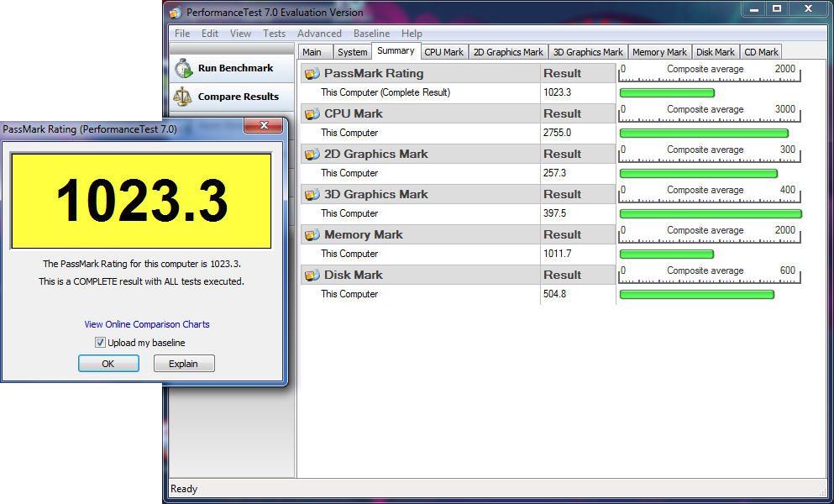
Task: Switch to the Main tab
Action: tap(316, 52)
